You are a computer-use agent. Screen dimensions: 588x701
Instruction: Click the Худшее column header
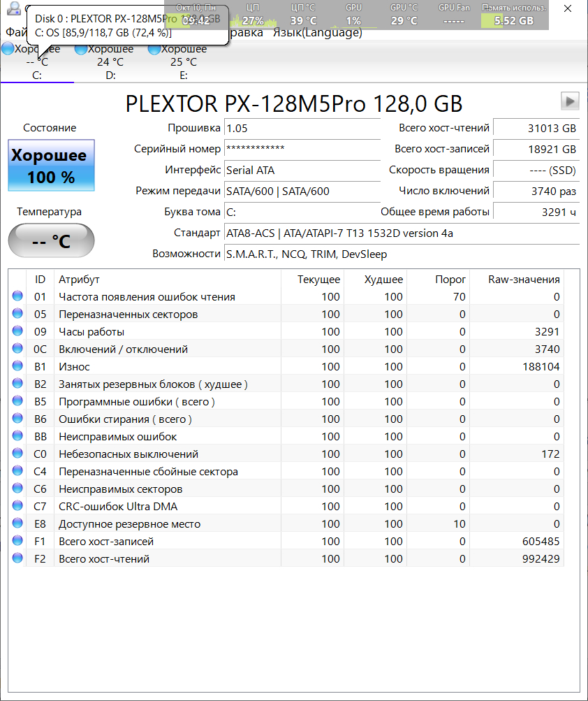375,280
